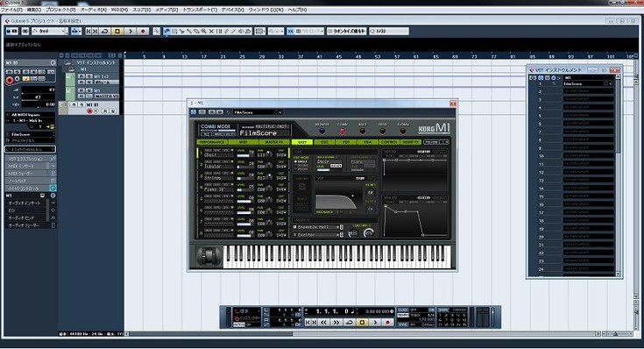This screenshot has width=644, height=349.
Task: Open the オーディオ センド section
Action: click(31, 217)
